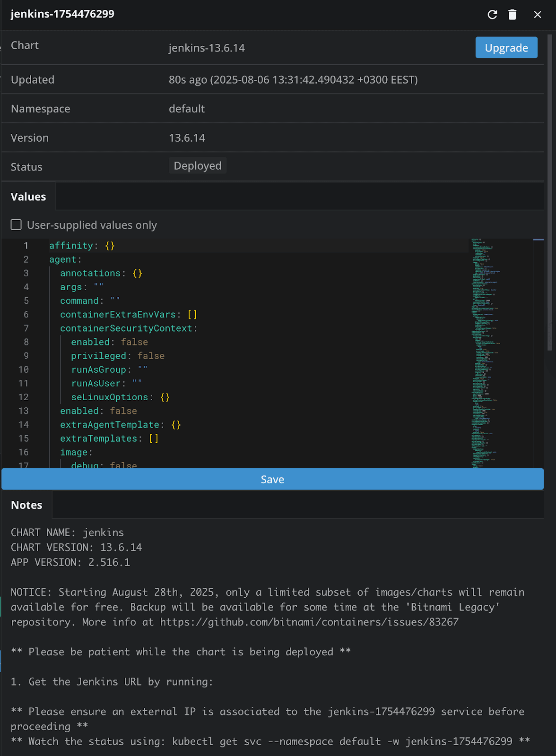Viewport: 556px width, 756px height.
Task: Select the Values section heading
Action: point(28,197)
